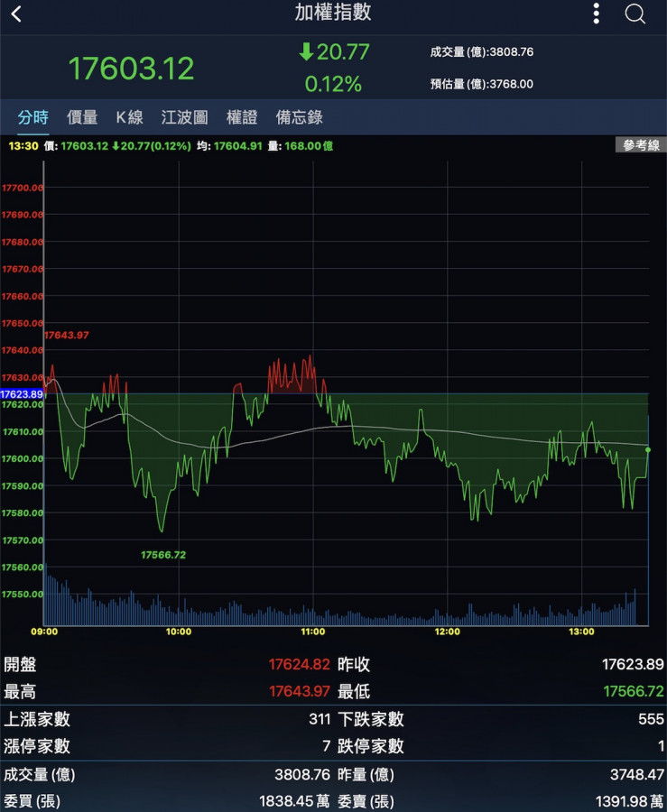Screen dimensions: 667x812
Task: Tap the 10:00 time axis label
Action: (x=179, y=632)
